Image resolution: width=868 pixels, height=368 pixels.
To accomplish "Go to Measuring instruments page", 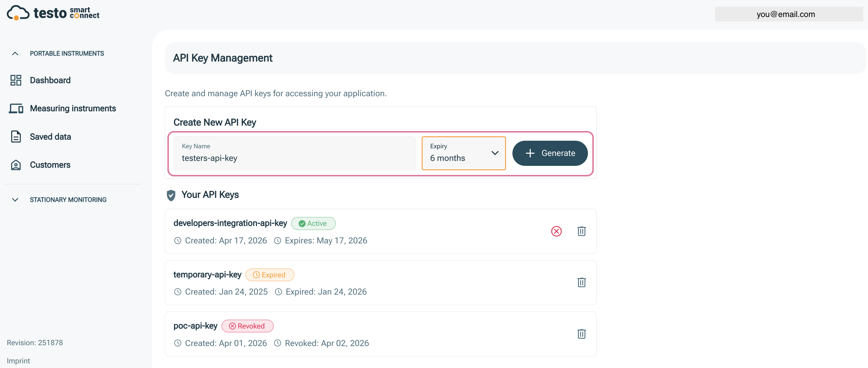I will (x=73, y=109).
